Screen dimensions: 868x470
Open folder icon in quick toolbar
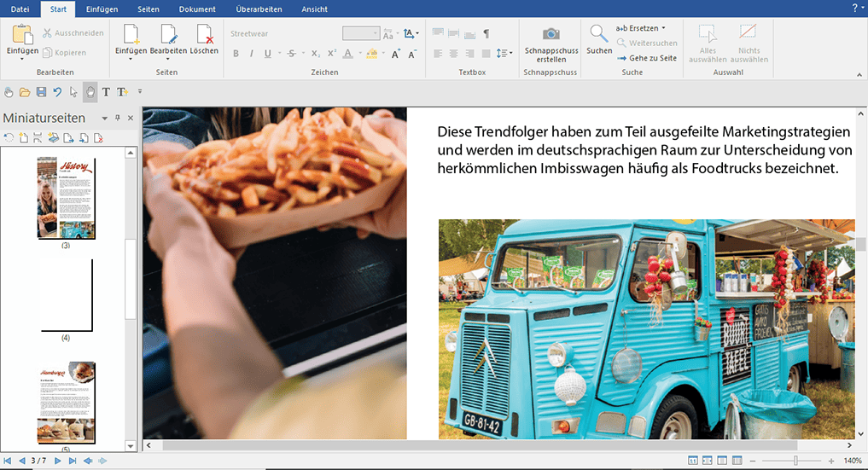point(25,91)
